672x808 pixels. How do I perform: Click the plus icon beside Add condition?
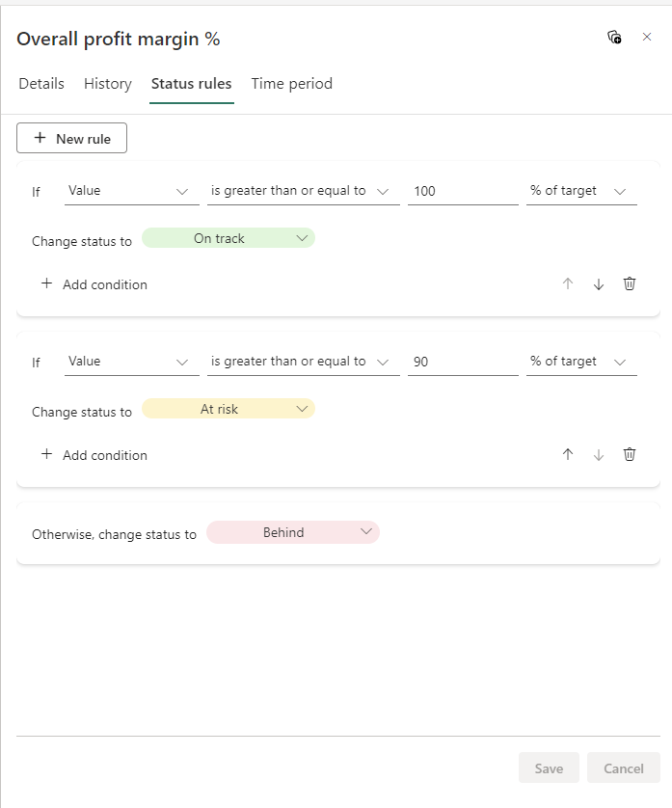click(x=46, y=283)
